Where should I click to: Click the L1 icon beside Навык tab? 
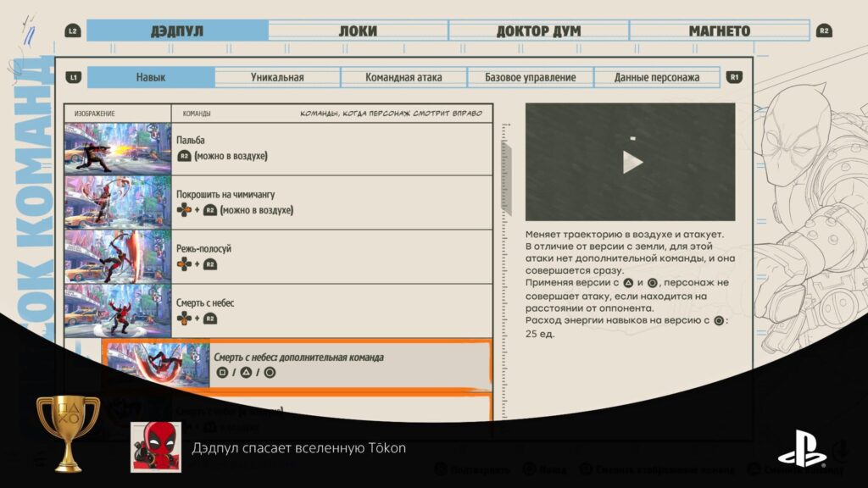[73, 77]
